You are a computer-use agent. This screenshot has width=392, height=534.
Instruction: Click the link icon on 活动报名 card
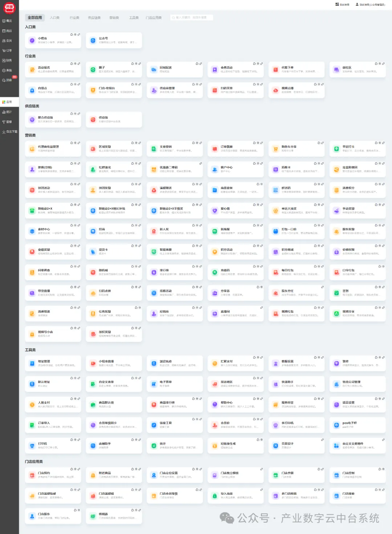[79, 64]
